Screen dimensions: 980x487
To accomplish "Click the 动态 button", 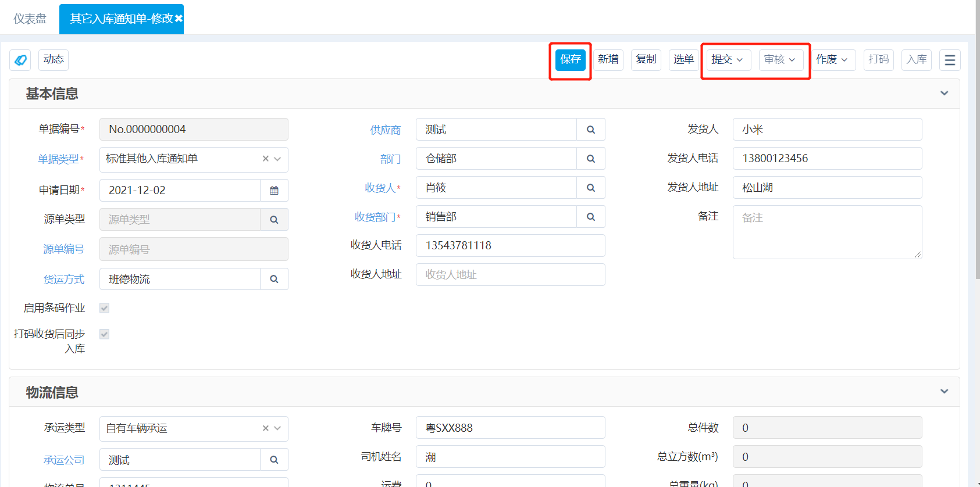I will pyautogui.click(x=54, y=59).
